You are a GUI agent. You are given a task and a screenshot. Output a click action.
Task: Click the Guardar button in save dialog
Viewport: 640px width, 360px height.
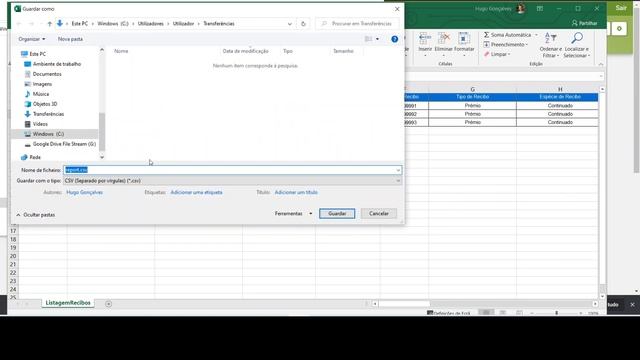coord(337,213)
